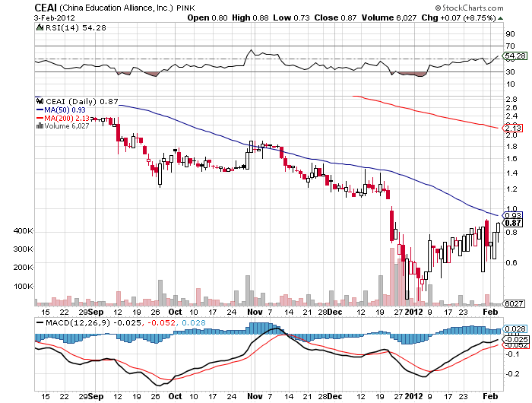This screenshot has width=532, height=403.
Task: Click the 6027 volume tag on the right axis
Action: coord(515,303)
